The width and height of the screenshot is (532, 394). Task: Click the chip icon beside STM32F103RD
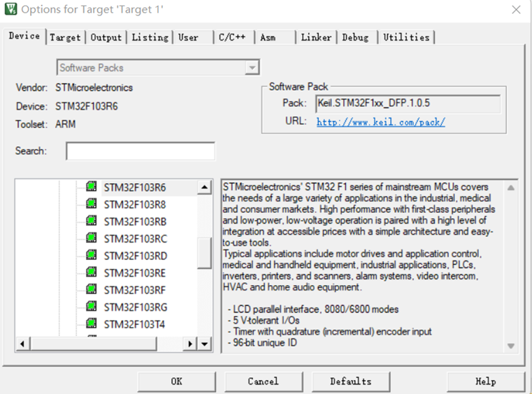coord(92,255)
